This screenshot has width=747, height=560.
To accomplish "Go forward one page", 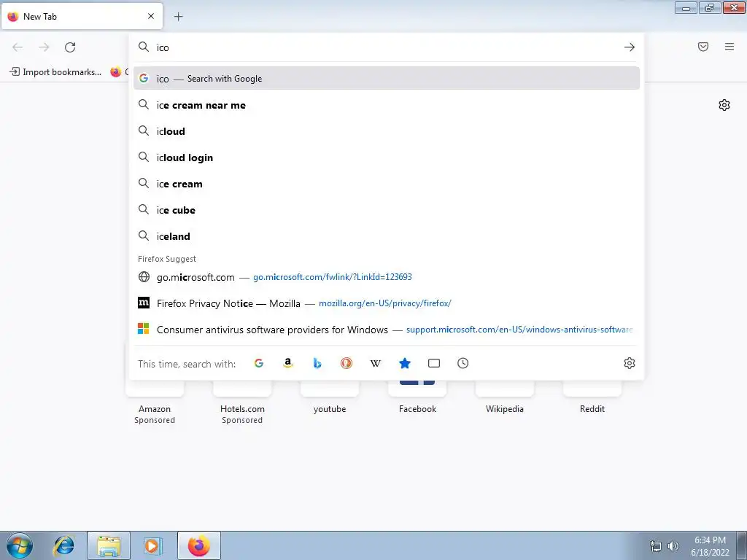I will point(44,47).
